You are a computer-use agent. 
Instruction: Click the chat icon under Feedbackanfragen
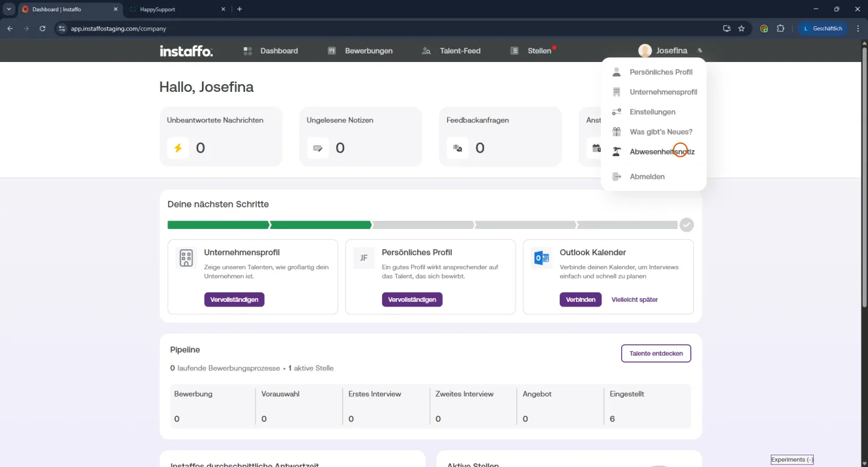click(457, 147)
